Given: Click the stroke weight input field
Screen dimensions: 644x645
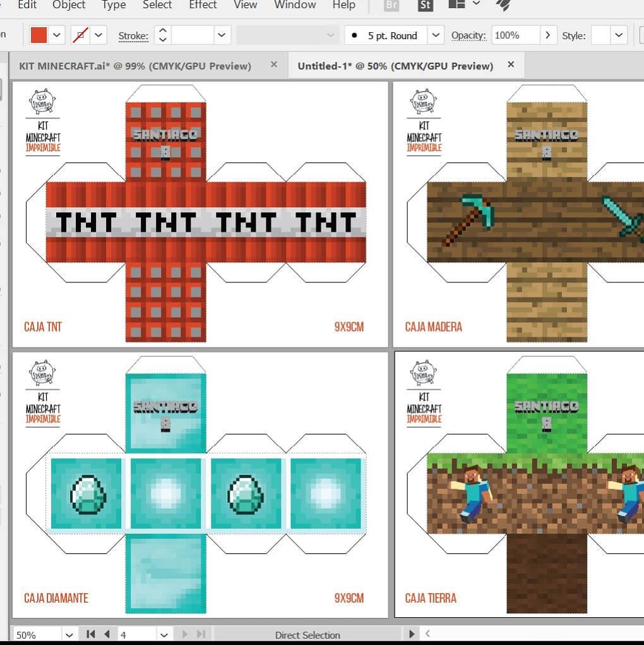Looking at the screenshot, I should tap(193, 35).
